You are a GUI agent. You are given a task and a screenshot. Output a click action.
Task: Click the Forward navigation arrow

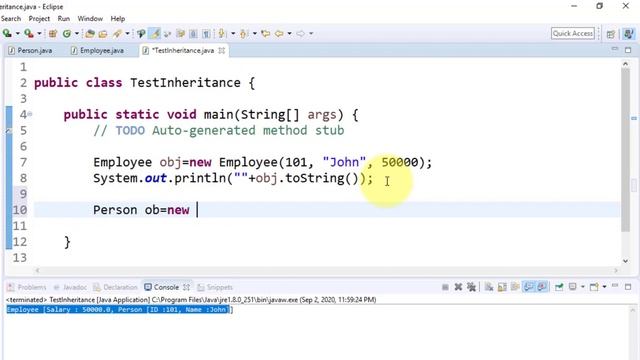coord(300,33)
